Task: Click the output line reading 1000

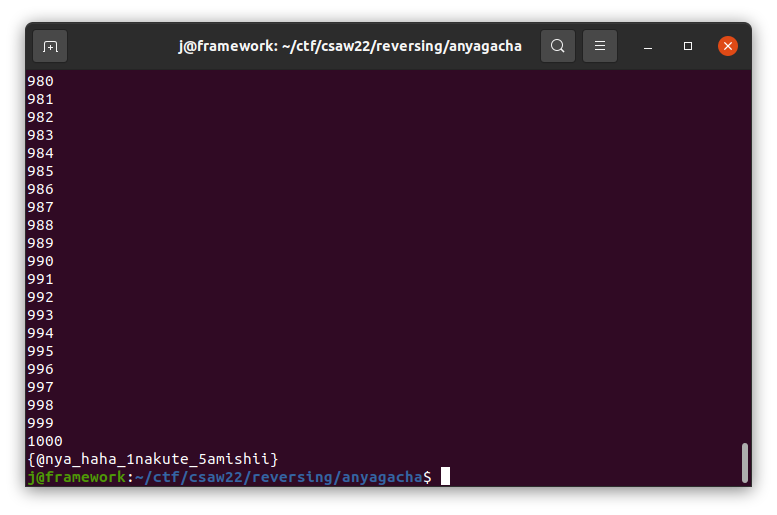Action: click(x=46, y=441)
